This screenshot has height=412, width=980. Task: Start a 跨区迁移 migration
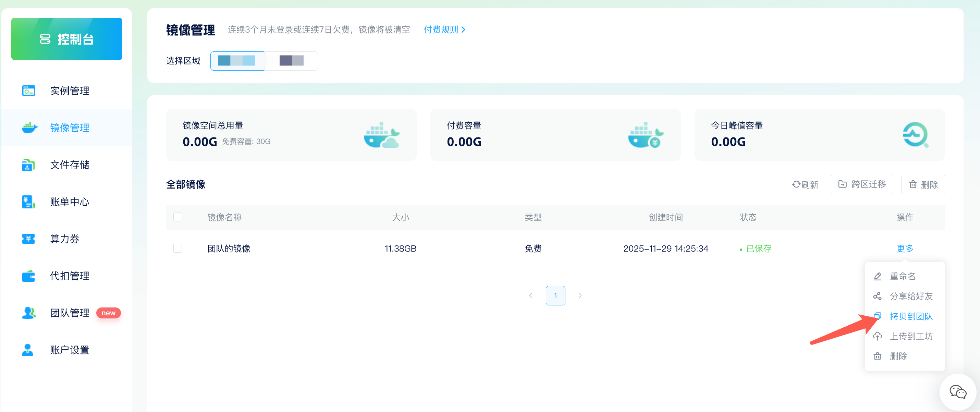click(x=862, y=184)
